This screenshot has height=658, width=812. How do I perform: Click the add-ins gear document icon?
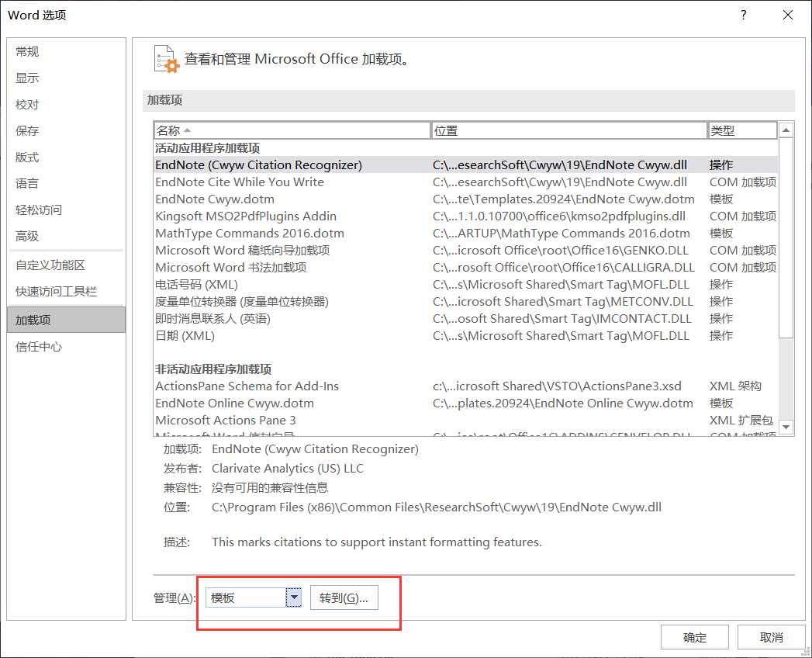[x=167, y=59]
